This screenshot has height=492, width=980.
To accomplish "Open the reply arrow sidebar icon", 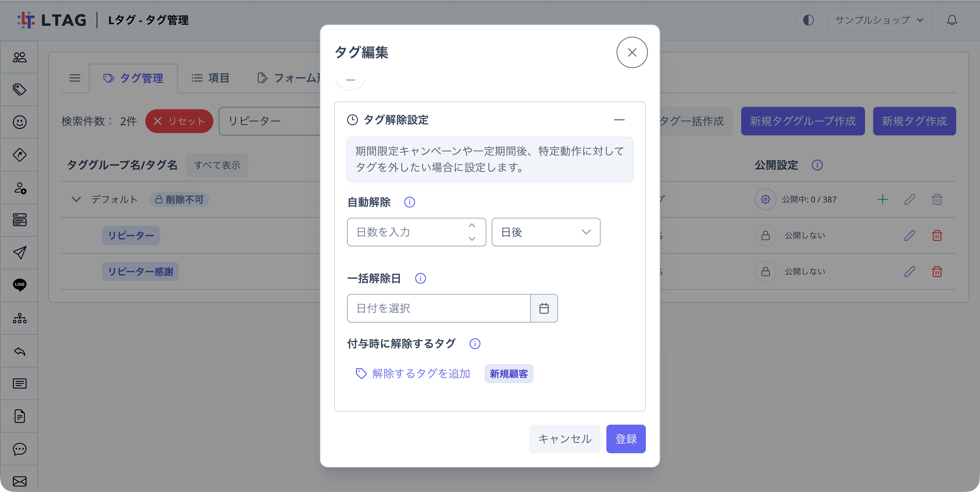I will coord(19,351).
